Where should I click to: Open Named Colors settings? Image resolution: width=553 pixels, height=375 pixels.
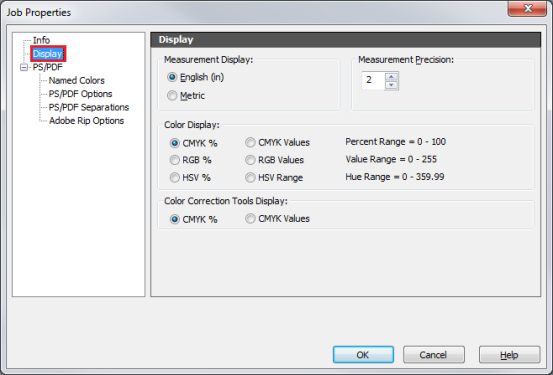pos(77,80)
